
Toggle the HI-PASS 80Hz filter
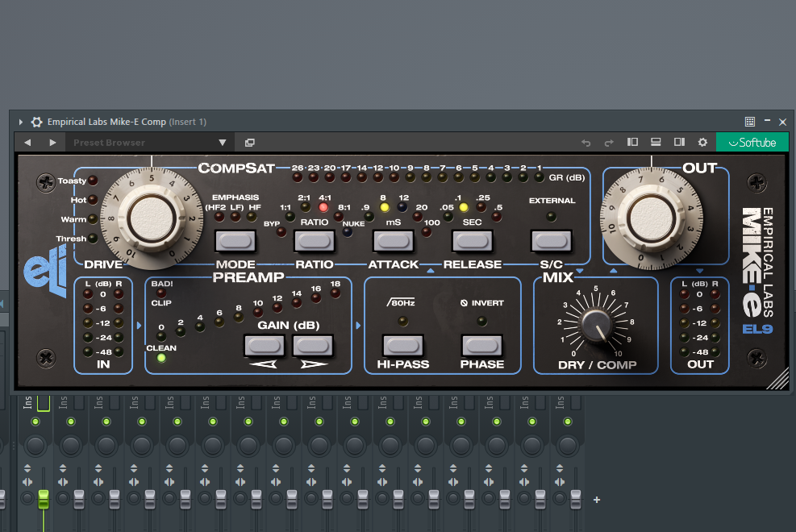pyautogui.click(x=403, y=345)
